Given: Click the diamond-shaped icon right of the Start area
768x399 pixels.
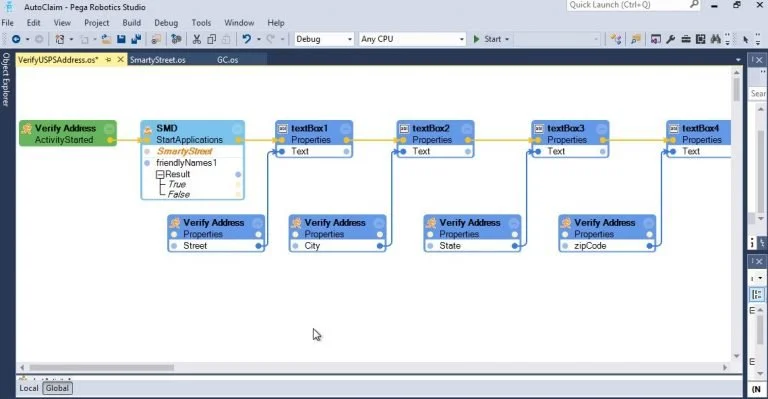Looking at the screenshot, I should point(616,39).
